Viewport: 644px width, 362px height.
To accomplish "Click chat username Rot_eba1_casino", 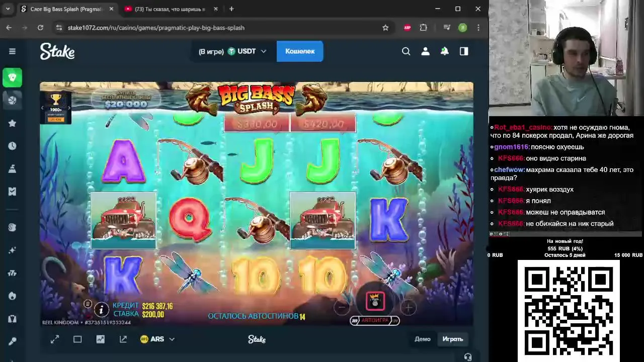I will coord(523,128).
